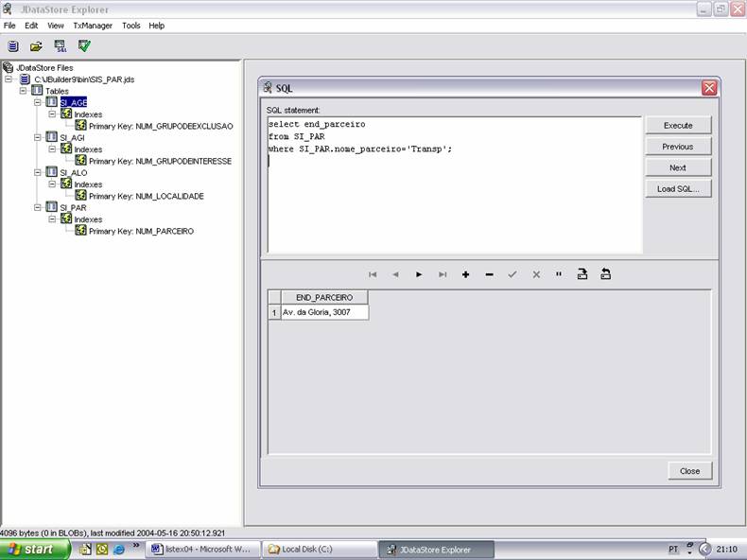The height and width of the screenshot is (560, 747).
Task: Click the new JDataStore database toolbar icon
Action: (13, 46)
